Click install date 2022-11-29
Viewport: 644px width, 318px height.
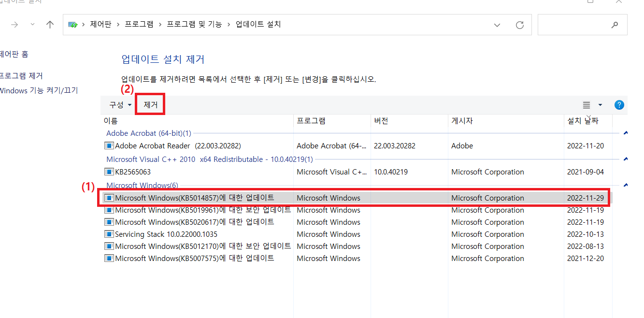coord(586,198)
